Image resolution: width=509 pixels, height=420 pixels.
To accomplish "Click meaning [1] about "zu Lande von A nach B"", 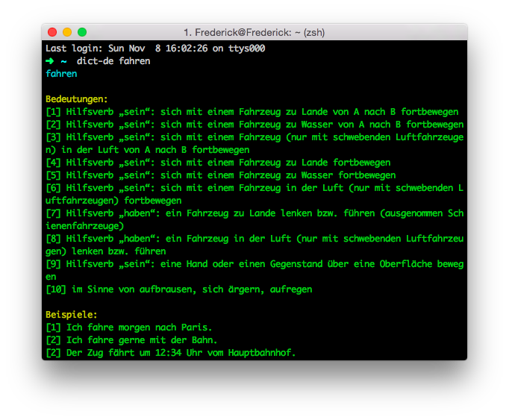I will pos(252,112).
